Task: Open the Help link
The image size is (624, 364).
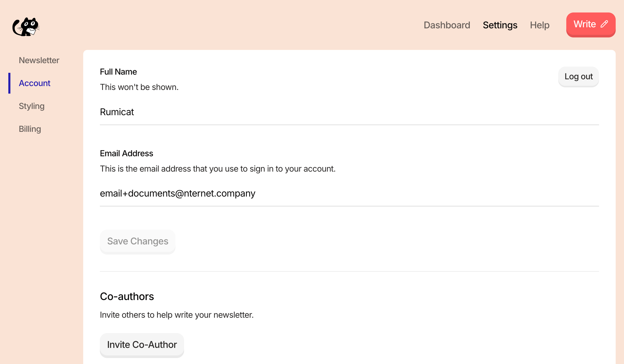Action: tap(539, 25)
